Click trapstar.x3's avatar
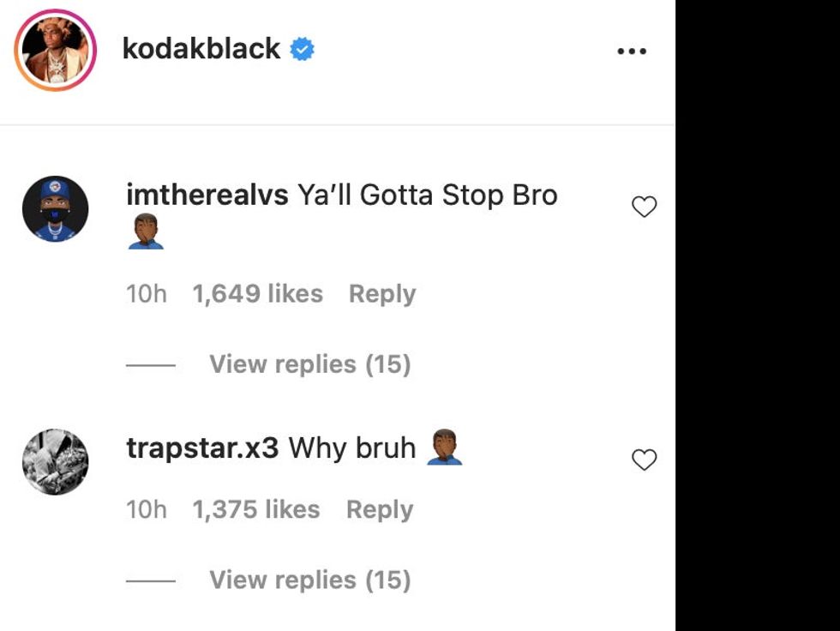 (x=55, y=462)
